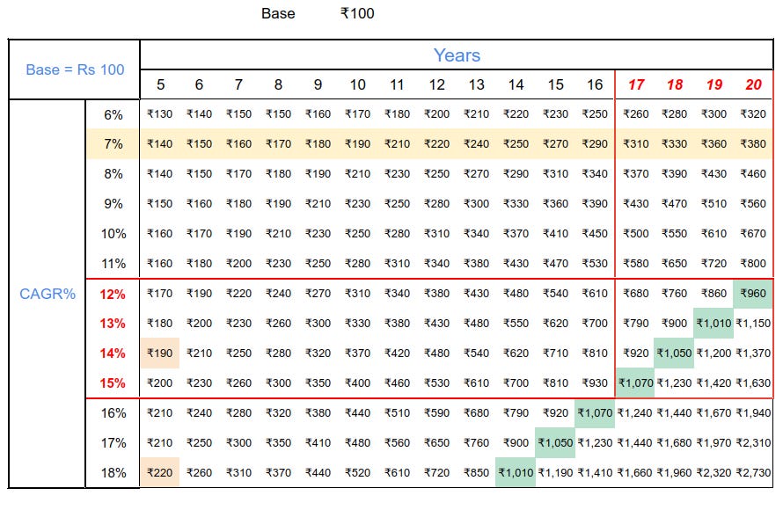Click the column header 5
The width and height of the screenshot is (783, 532).
pyautogui.click(x=159, y=85)
